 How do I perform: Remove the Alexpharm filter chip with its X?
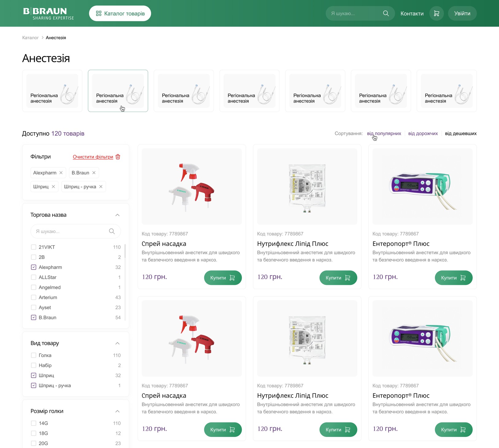pyautogui.click(x=61, y=173)
